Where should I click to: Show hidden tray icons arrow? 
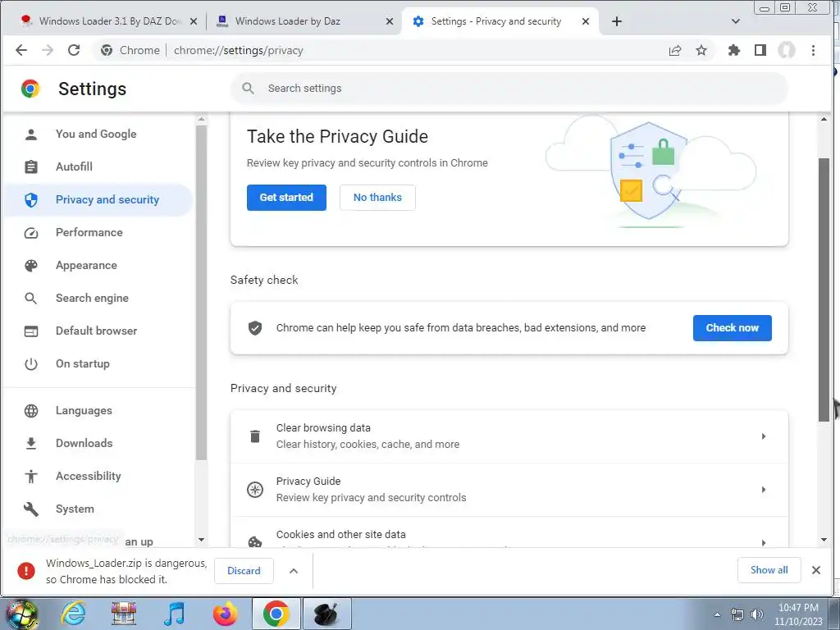click(717, 614)
